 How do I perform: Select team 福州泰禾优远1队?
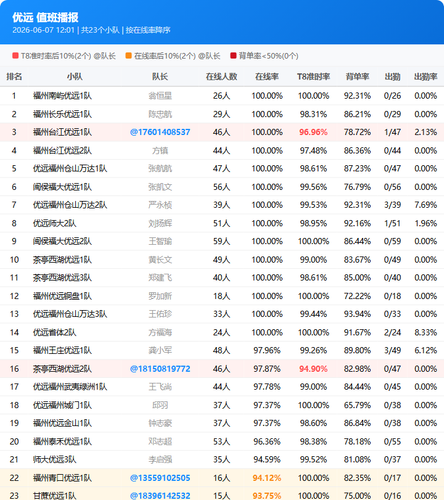click(62, 442)
